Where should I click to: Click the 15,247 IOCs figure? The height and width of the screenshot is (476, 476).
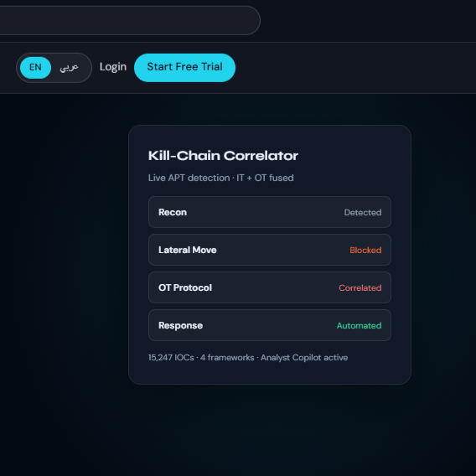pyautogui.click(x=171, y=357)
